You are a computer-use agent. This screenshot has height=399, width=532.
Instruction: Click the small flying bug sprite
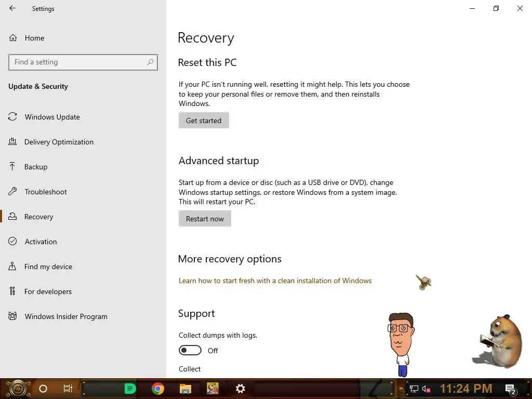(x=423, y=282)
